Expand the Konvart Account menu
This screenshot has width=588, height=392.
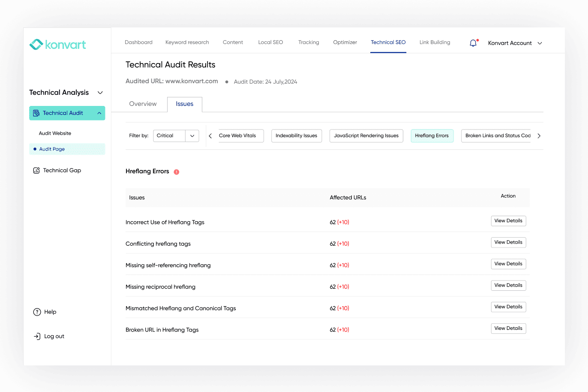coord(540,43)
